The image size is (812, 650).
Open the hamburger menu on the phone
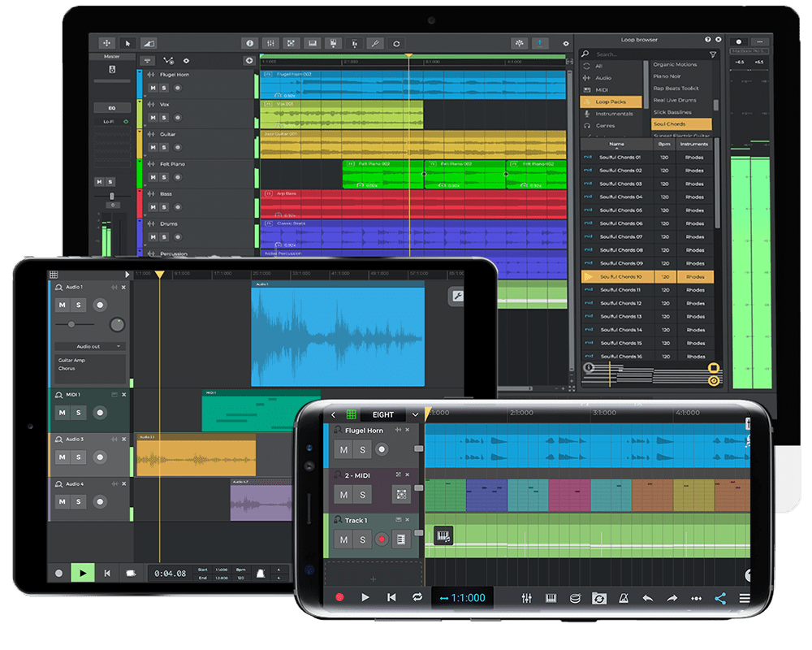tap(745, 597)
